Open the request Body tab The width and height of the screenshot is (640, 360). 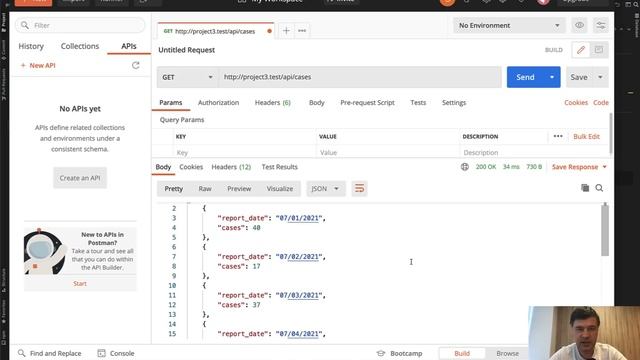317,102
